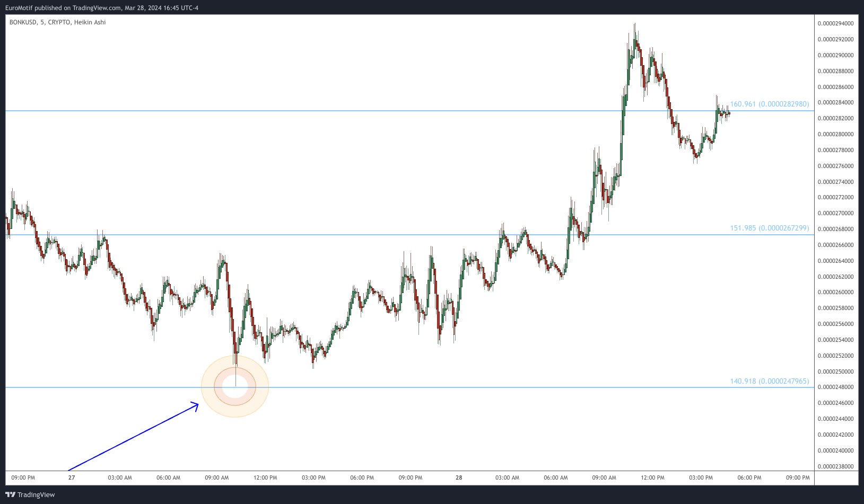864x504 pixels.
Task: Click the 12:00 PM label after 27
Action: (x=265, y=478)
